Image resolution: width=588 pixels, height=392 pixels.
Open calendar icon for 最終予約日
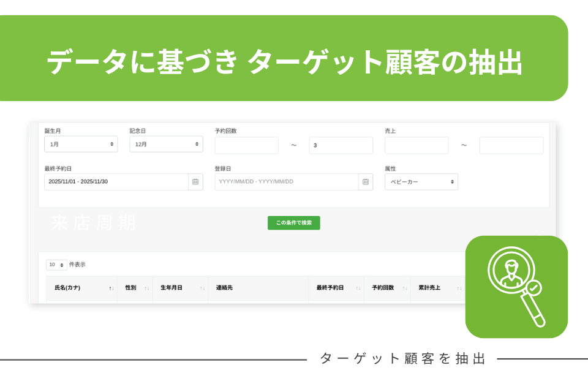point(195,182)
